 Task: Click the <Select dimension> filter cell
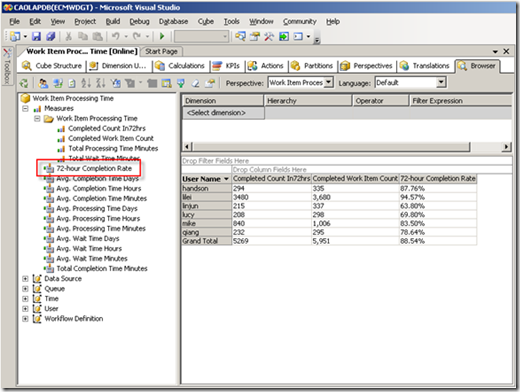[223, 113]
